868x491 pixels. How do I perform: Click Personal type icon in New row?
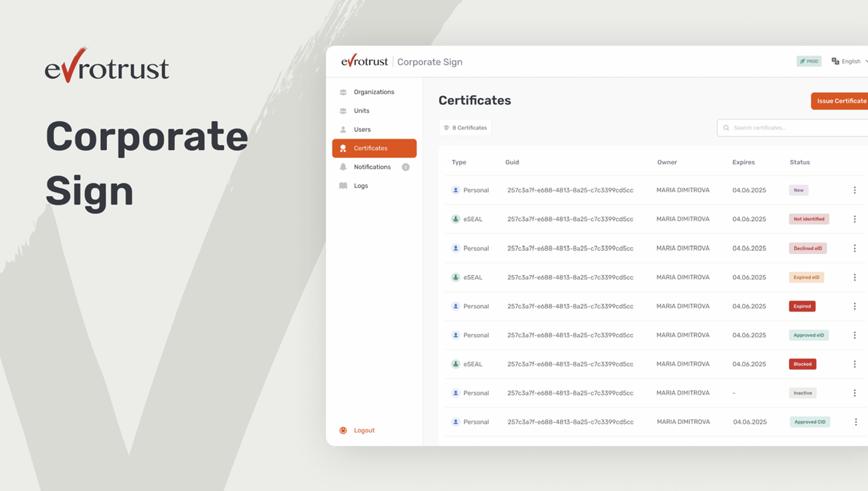[x=456, y=190]
